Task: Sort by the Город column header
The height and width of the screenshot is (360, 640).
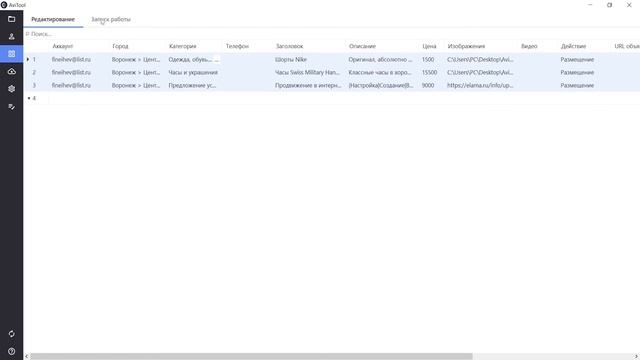Action: pyautogui.click(x=120, y=46)
